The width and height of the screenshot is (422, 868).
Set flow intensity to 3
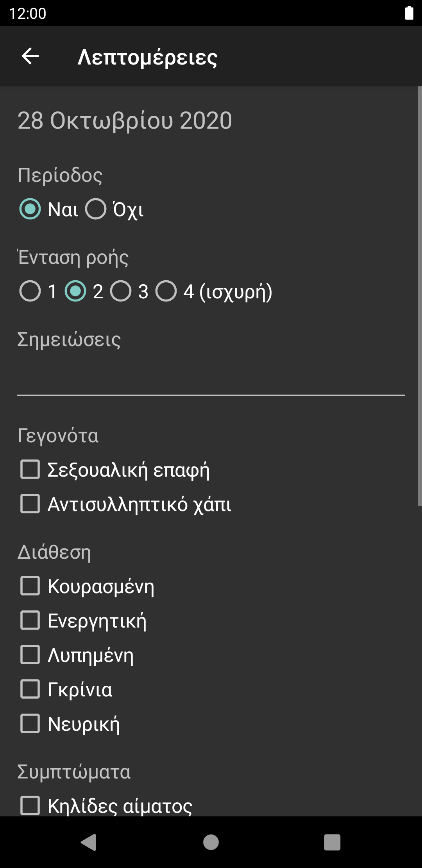point(121,292)
